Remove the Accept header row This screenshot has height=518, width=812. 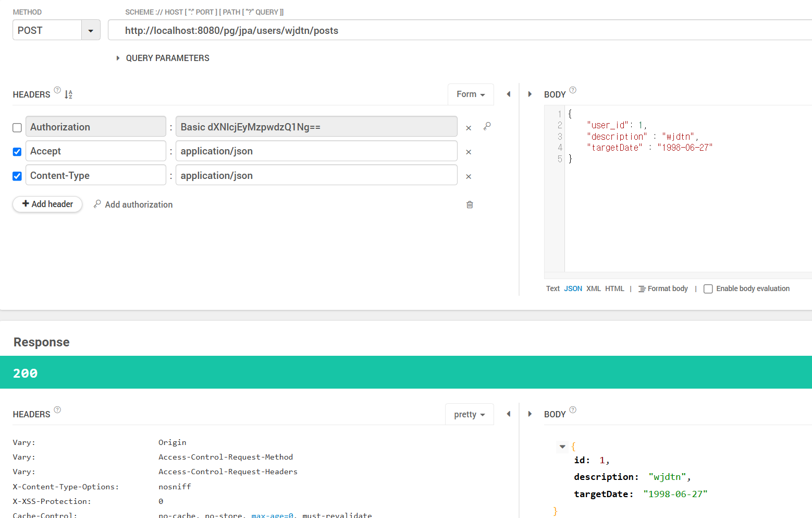point(469,152)
